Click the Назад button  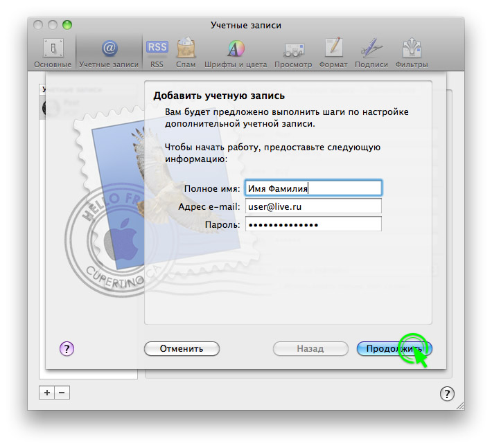coord(310,348)
